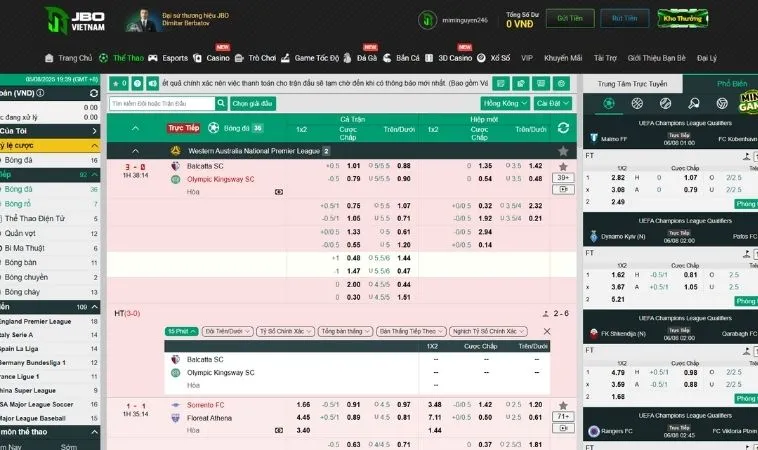Click the Trực Tiếp live badge
The image size is (758, 450).
[x=184, y=128]
